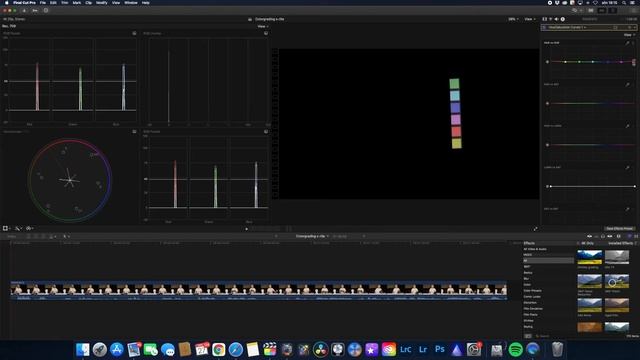Viewport: 640px width, 360px height.
Task: Play the viewer with the play button
Action: click(247, 229)
